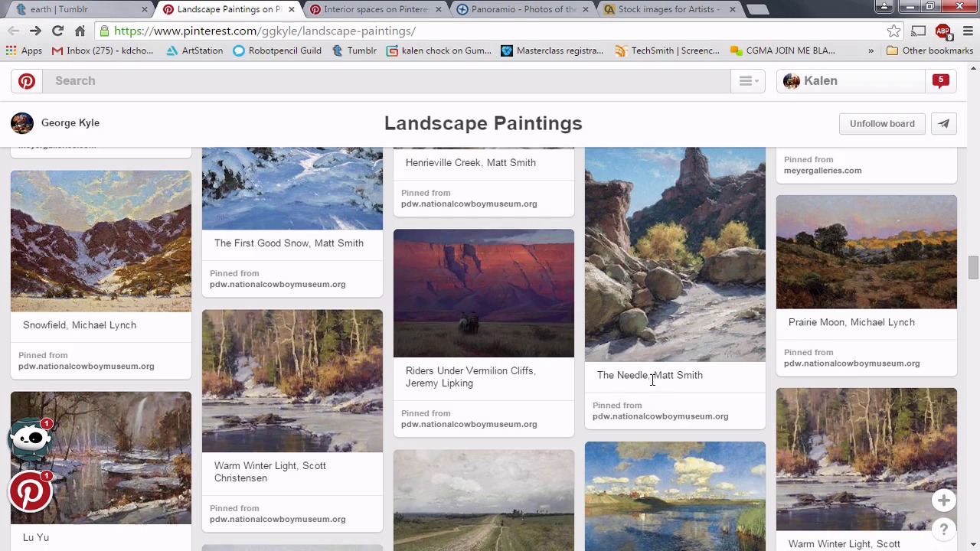The height and width of the screenshot is (551, 980).
Task: Open the Gmail Inbox bookmark
Action: click(103, 51)
